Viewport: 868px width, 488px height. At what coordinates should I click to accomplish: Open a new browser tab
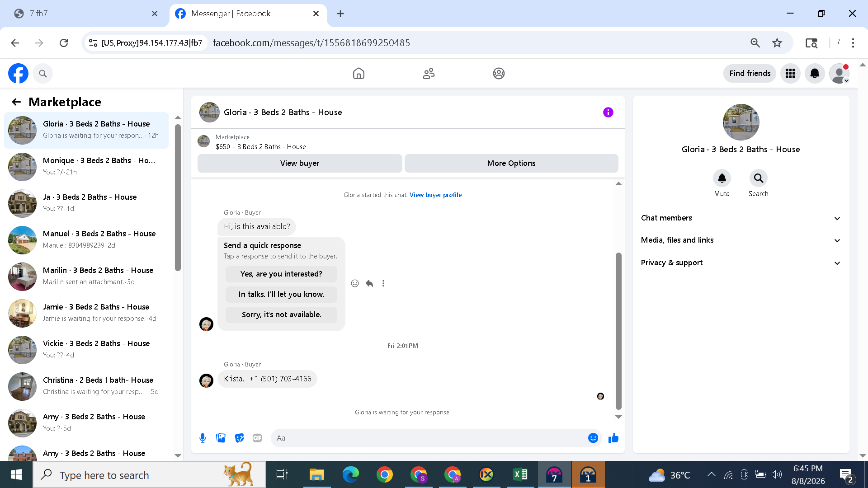[340, 14]
